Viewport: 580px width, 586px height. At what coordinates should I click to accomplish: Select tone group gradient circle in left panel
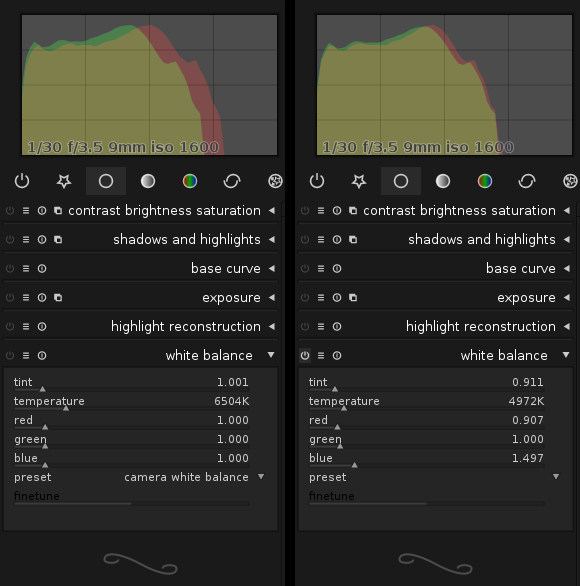tap(148, 181)
